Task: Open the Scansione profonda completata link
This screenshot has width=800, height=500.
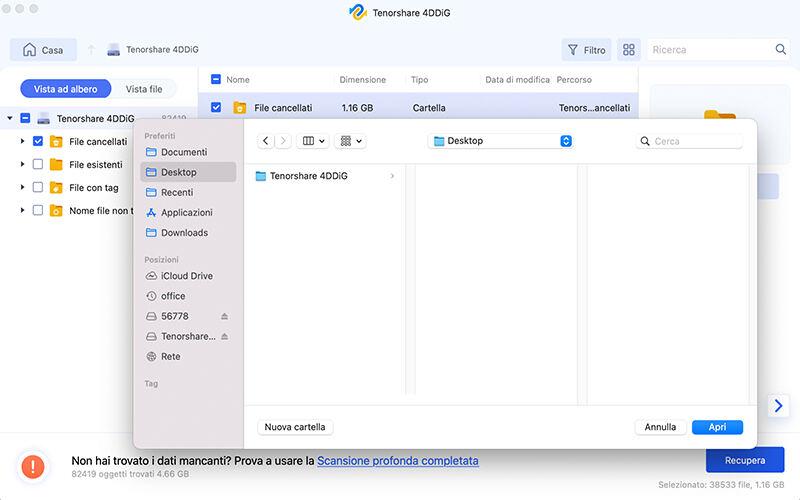Action: [397, 461]
